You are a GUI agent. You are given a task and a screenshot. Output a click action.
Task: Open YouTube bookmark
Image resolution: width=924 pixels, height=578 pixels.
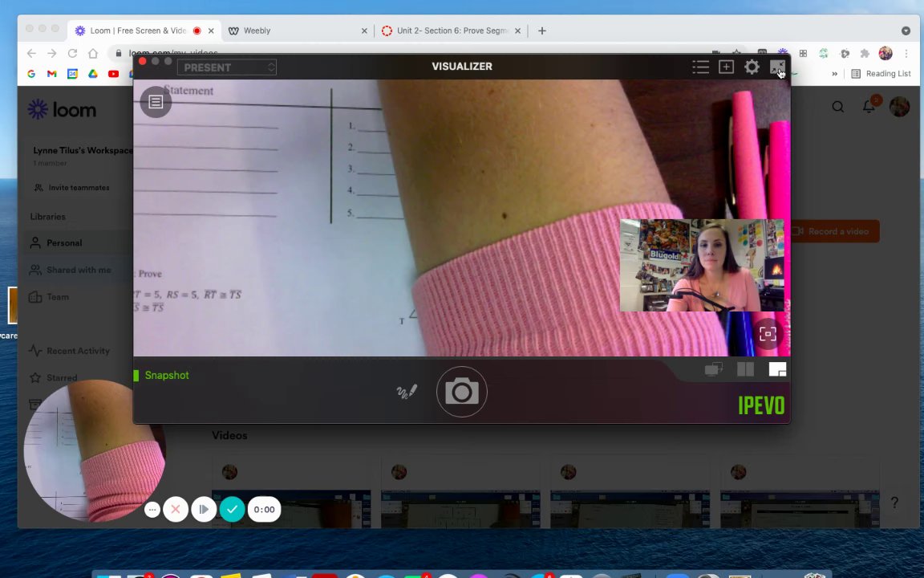point(114,74)
